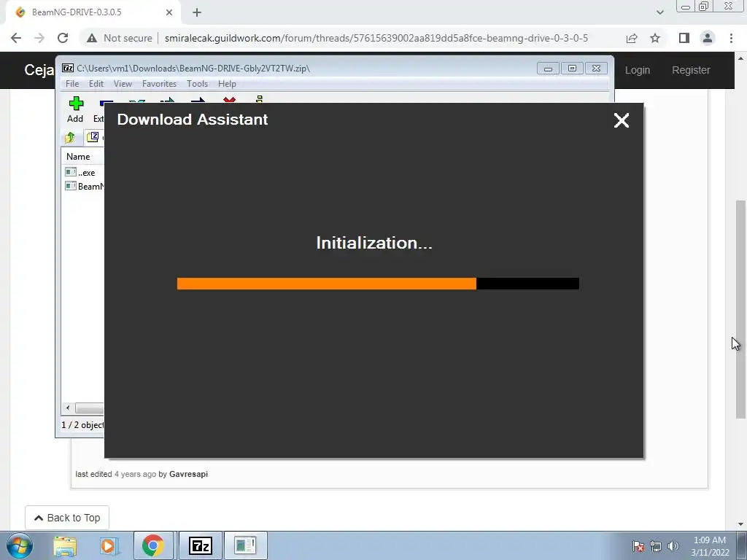Open the browser side panel
The height and width of the screenshot is (560, 747).
(x=684, y=38)
